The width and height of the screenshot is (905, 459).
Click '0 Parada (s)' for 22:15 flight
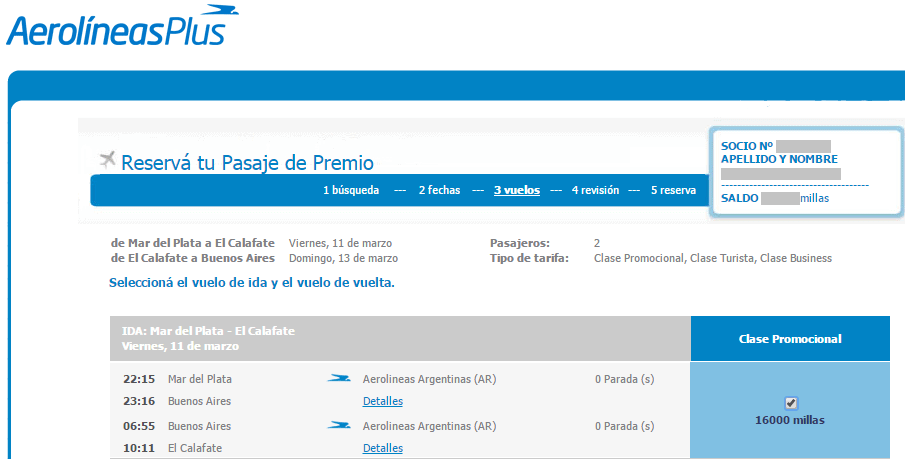pos(624,379)
